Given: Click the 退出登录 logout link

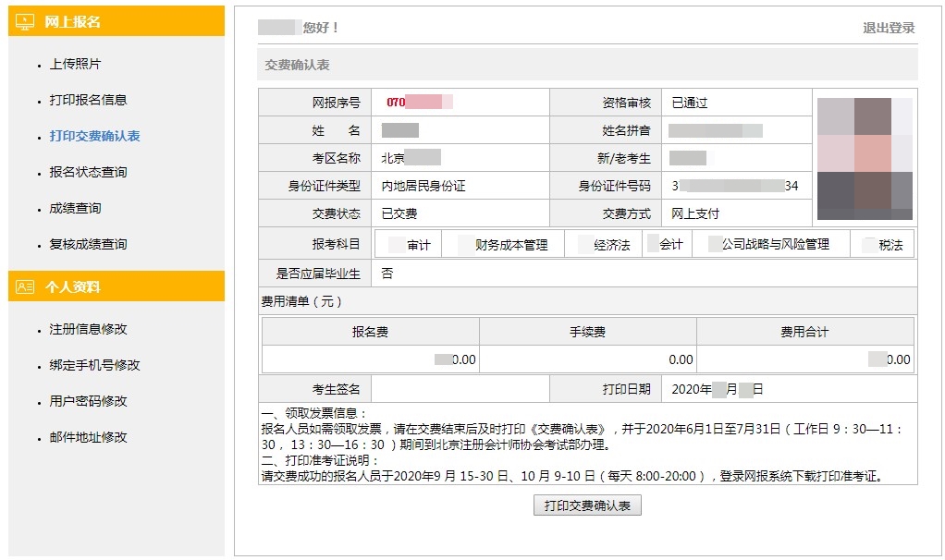Looking at the screenshot, I should pyautogui.click(x=889, y=29).
